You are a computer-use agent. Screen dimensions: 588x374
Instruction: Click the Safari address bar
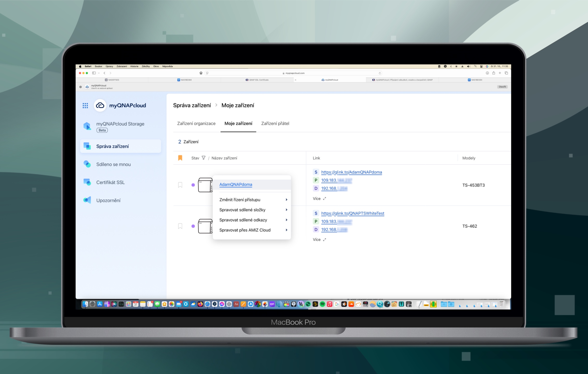coord(295,73)
